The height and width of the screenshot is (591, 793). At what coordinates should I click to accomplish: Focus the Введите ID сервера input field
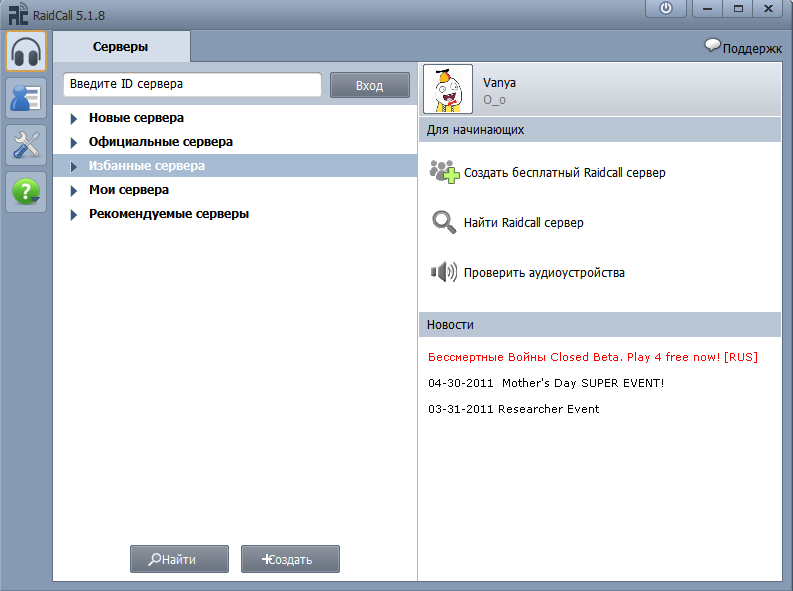pyautogui.click(x=192, y=84)
